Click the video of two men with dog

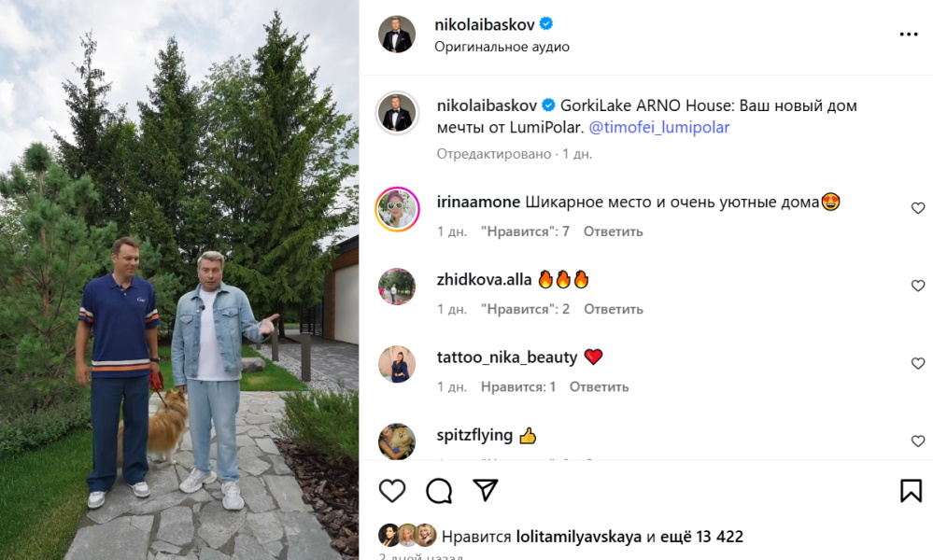click(179, 280)
